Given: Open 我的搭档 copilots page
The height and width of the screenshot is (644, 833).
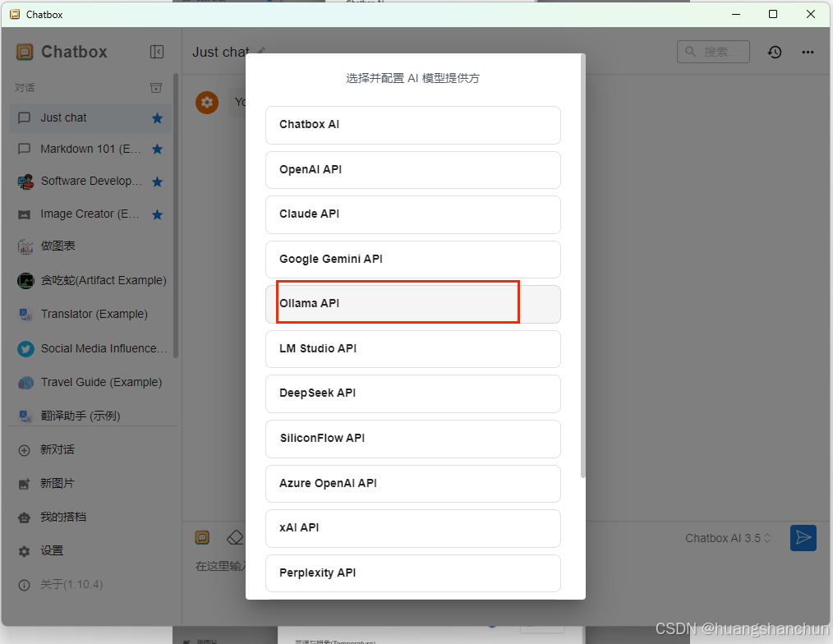Looking at the screenshot, I should 90,517.
